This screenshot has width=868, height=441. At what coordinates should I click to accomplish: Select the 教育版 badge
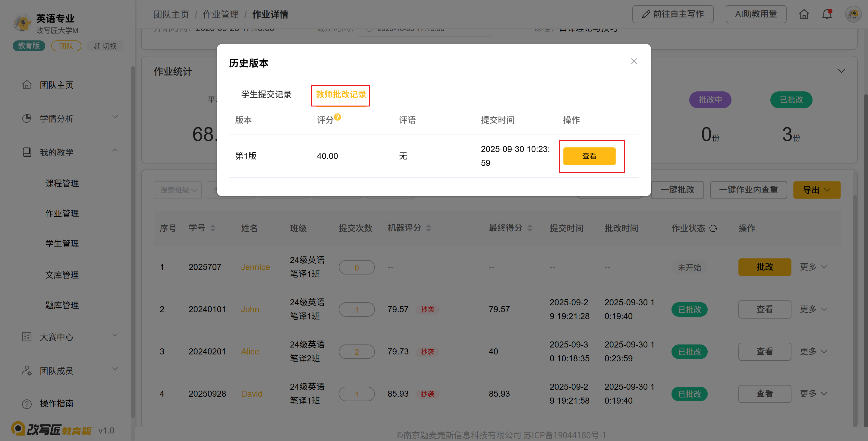(29, 46)
